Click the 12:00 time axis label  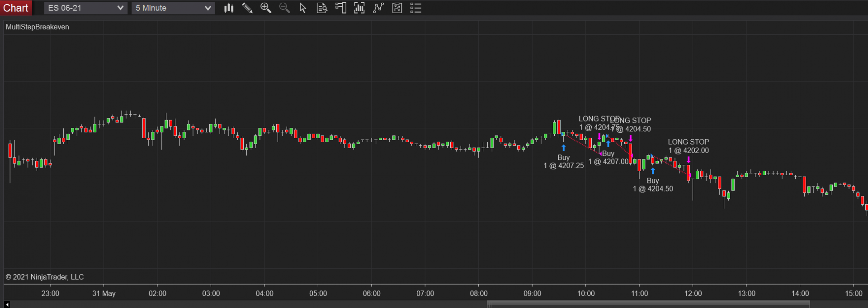(x=693, y=294)
